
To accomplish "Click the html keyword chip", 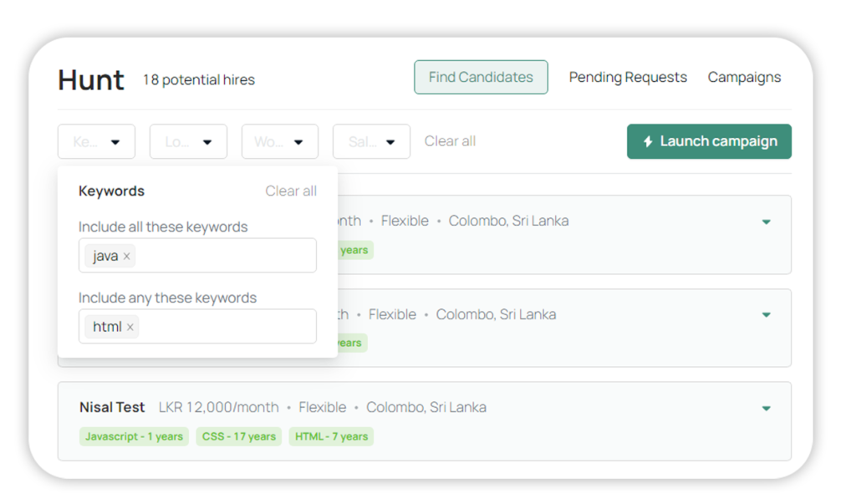I will (x=112, y=327).
